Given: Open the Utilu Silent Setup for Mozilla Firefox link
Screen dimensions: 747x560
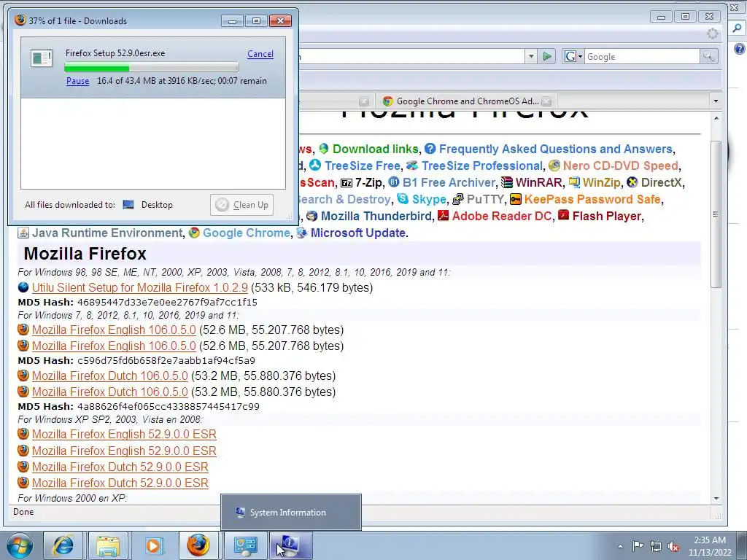Looking at the screenshot, I should pos(140,287).
